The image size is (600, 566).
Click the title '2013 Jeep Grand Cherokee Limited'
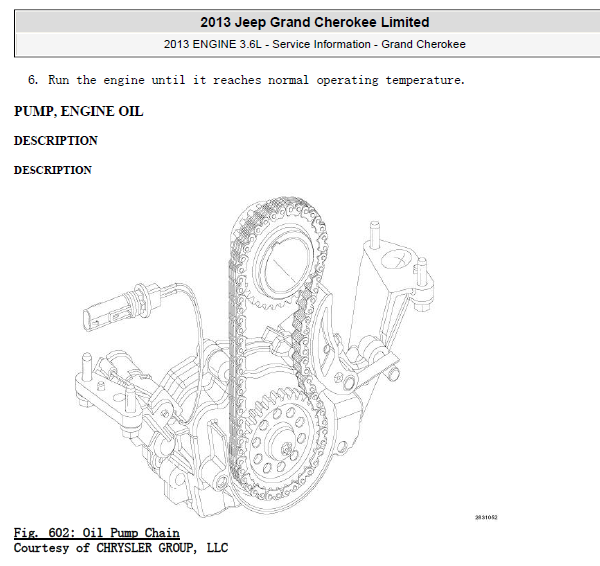pyautogui.click(x=315, y=22)
